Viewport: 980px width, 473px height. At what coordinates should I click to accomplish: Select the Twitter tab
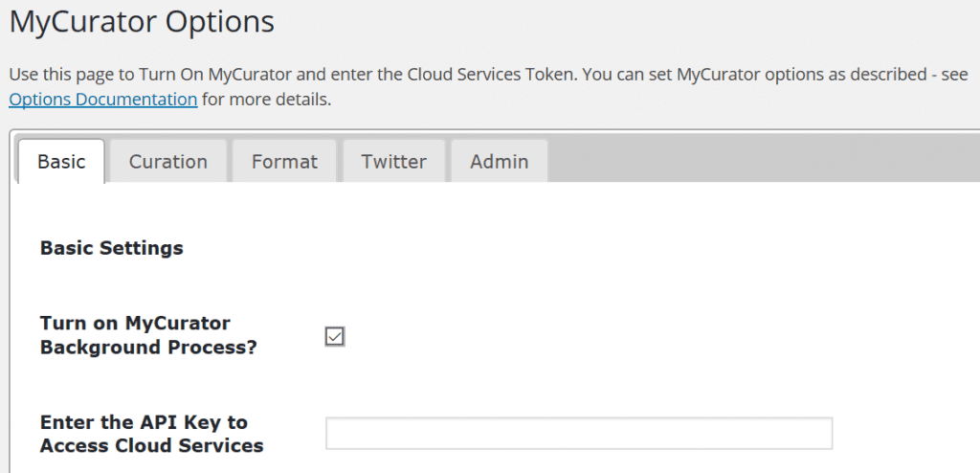pos(393,162)
